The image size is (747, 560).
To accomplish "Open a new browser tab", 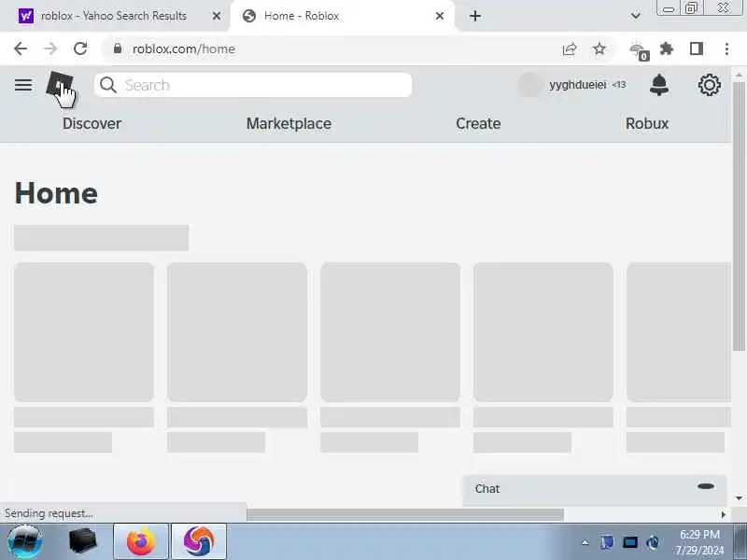I will [475, 16].
